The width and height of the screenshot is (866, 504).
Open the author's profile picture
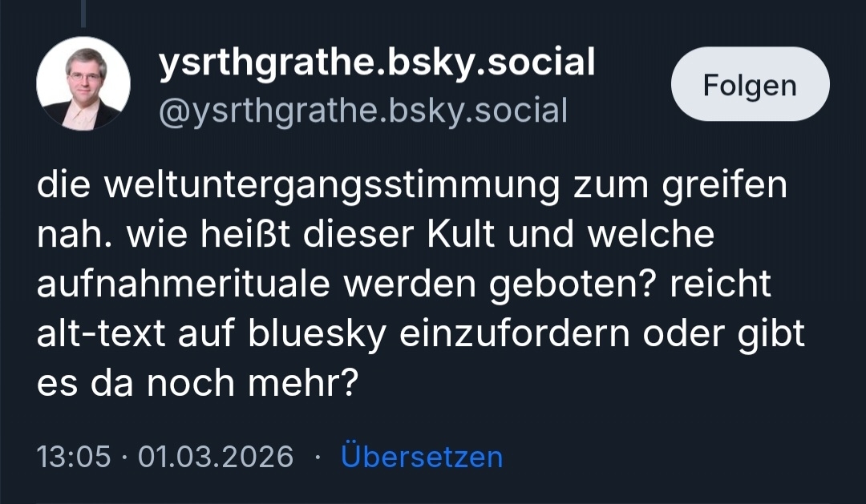[83, 83]
